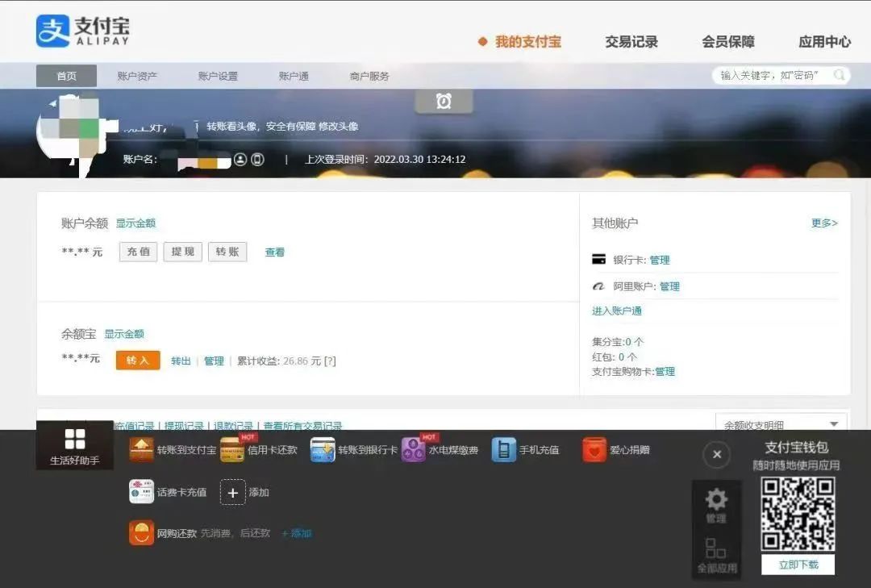Open 信用卡还款 credit card repayment icon
Viewport: 871px width, 588px height.
pyautogui.click(x=232, y=449)
